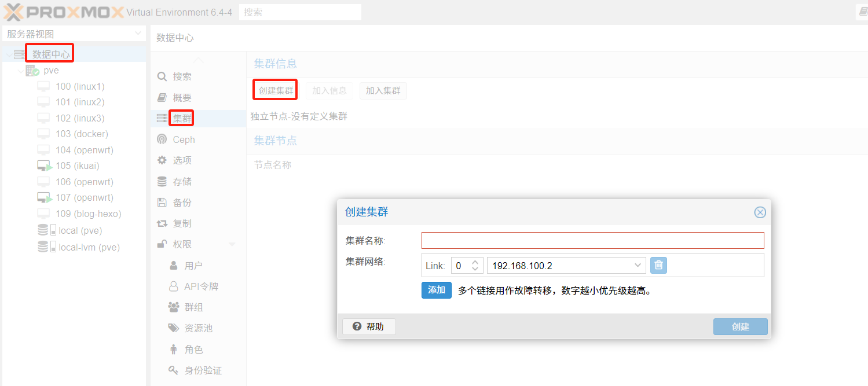Close the 创建集群 dialog with X icon

pos(760,212)
